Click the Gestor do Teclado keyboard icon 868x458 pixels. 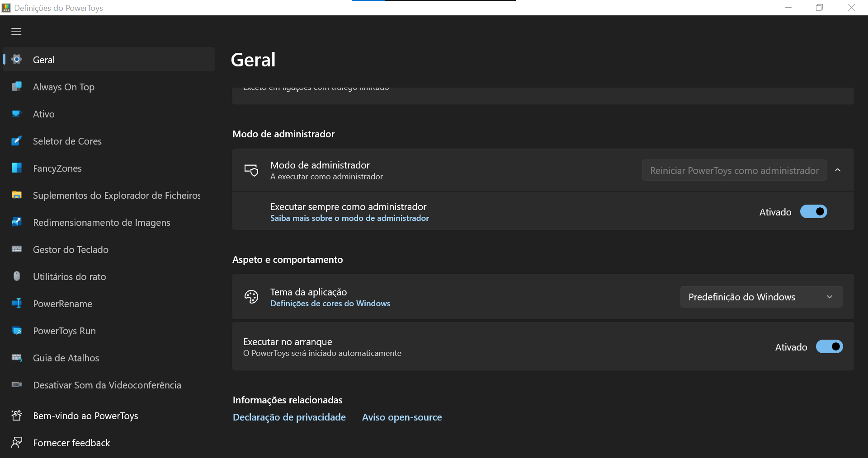tap(16, 249)
